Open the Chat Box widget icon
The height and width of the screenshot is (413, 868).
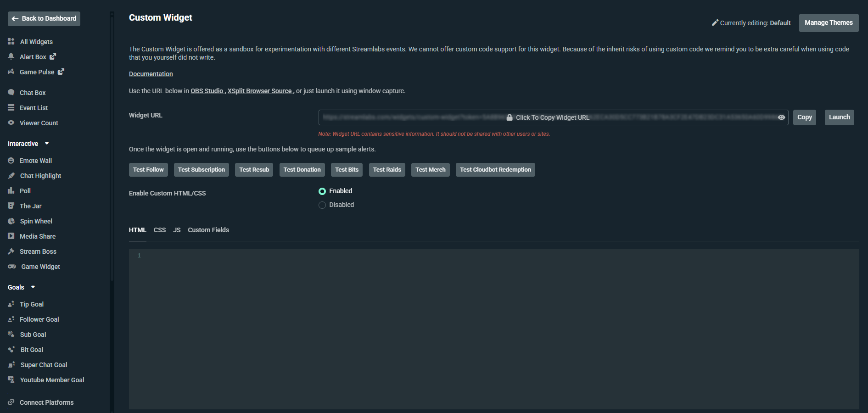coord(11,92)
